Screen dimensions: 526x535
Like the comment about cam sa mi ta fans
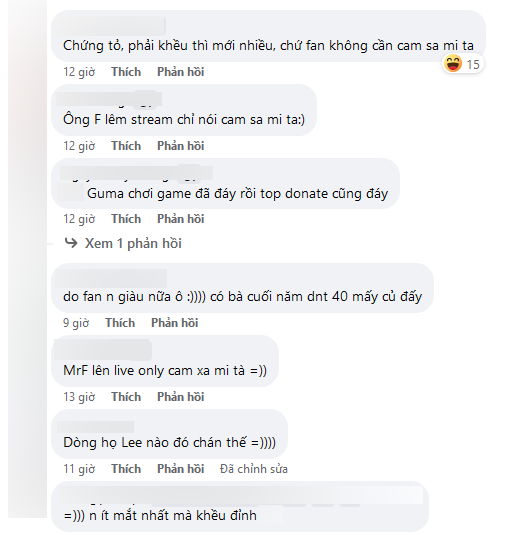126,72
